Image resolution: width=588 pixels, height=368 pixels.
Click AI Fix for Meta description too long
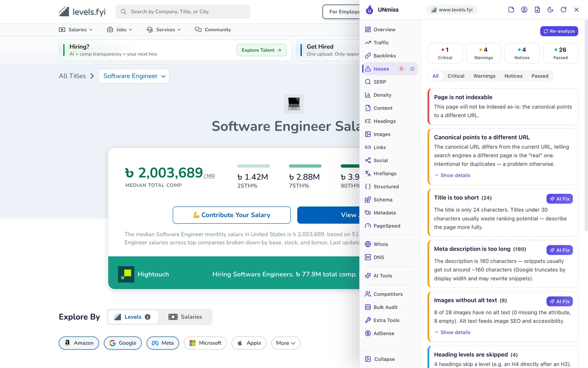point(559,250)
